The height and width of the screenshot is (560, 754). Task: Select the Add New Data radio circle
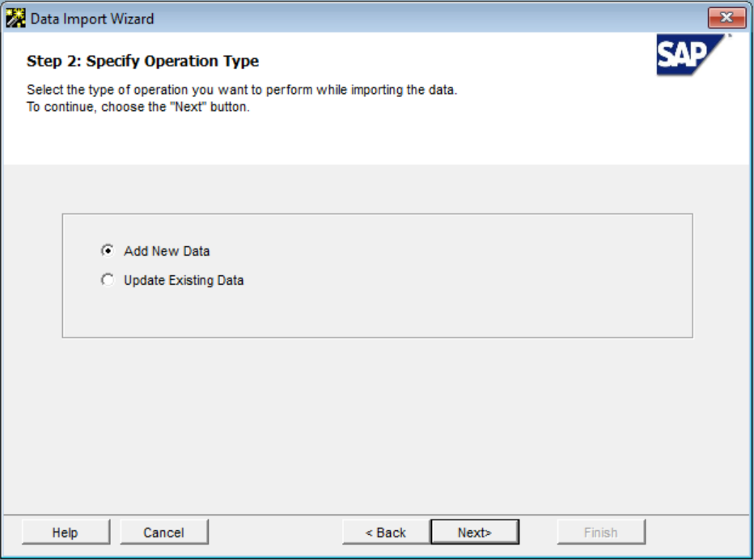point(108,251)
